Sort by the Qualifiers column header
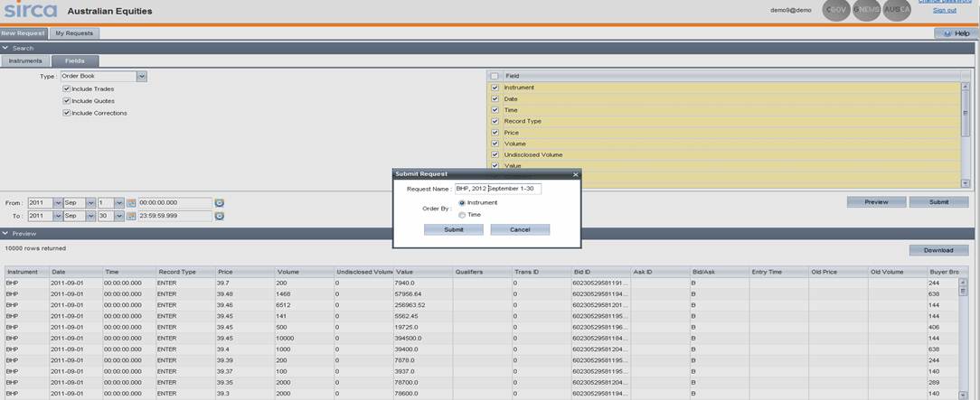This screenshot has height=400, width=980. click(482, 272)
